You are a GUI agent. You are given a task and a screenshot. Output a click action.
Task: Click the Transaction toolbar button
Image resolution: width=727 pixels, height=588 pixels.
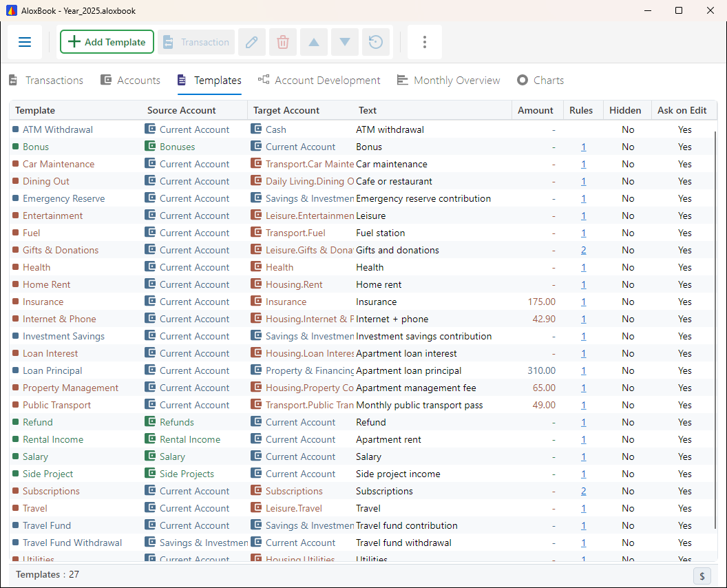pos(196,42)
